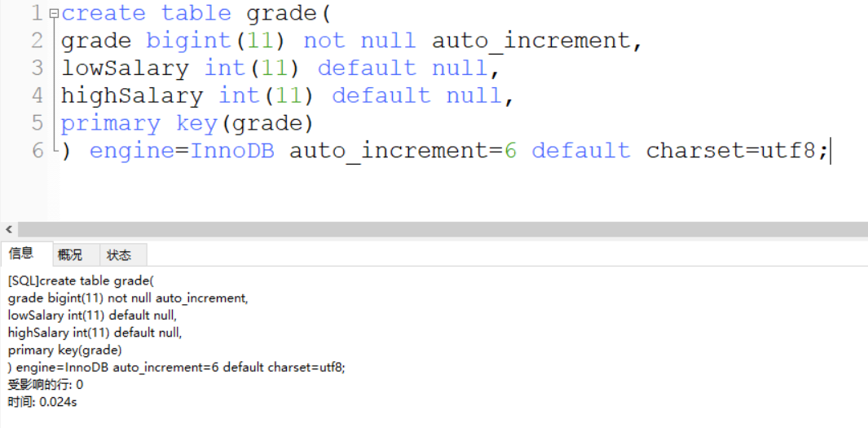This screenshot has height=428, width=868.
Task: Click the horizontal scrollbar track
Action: pyautogui.click(x=443, y=229)
